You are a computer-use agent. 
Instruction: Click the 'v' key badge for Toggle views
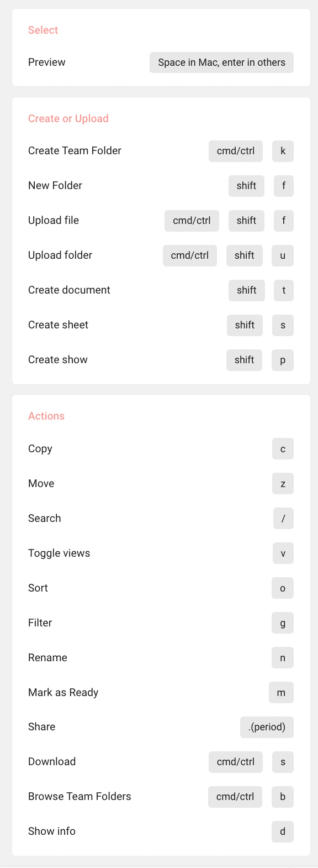click(x=283, y=553)
